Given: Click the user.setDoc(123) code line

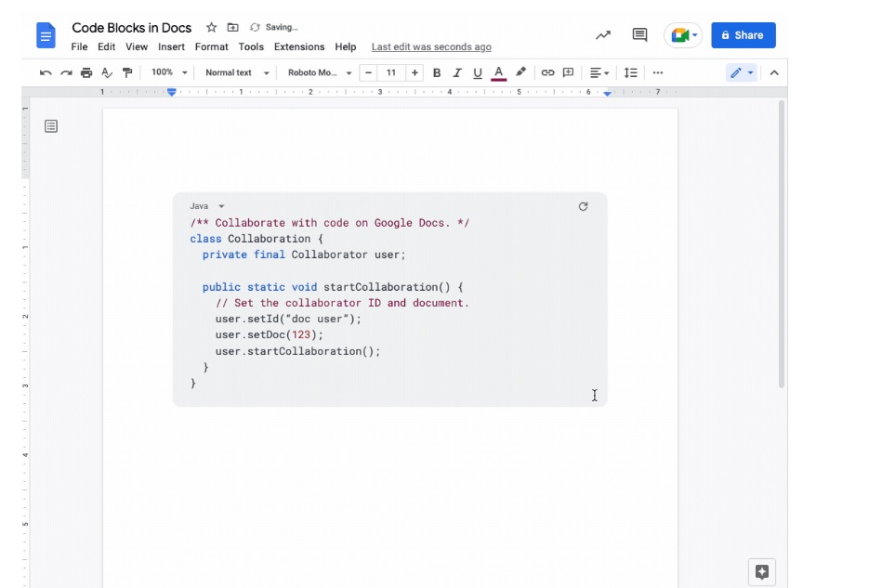Looking at the screenshot, I should (269, 335).
